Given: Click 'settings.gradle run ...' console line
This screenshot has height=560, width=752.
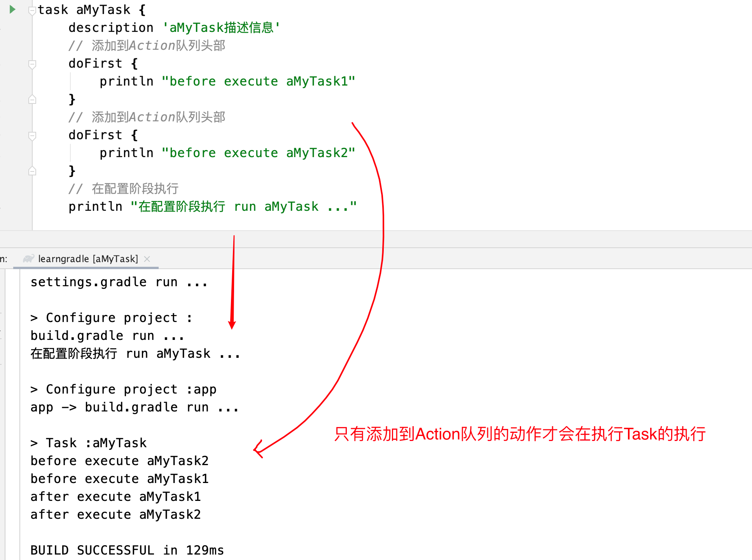Looking at the screenshot, I should point(119,282).
